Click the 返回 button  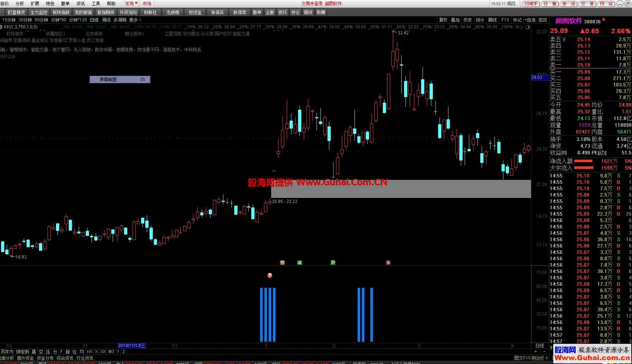542,20
